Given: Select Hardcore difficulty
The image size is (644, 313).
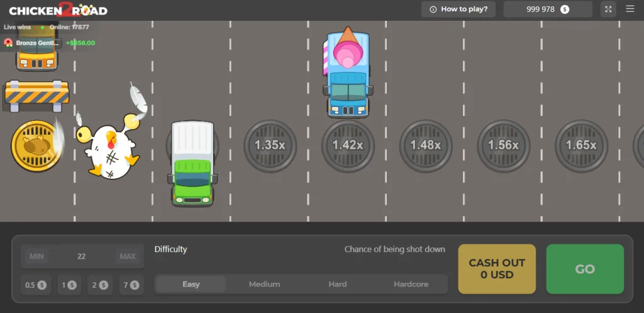Looking at the screenshot, I should pos(411,284).
